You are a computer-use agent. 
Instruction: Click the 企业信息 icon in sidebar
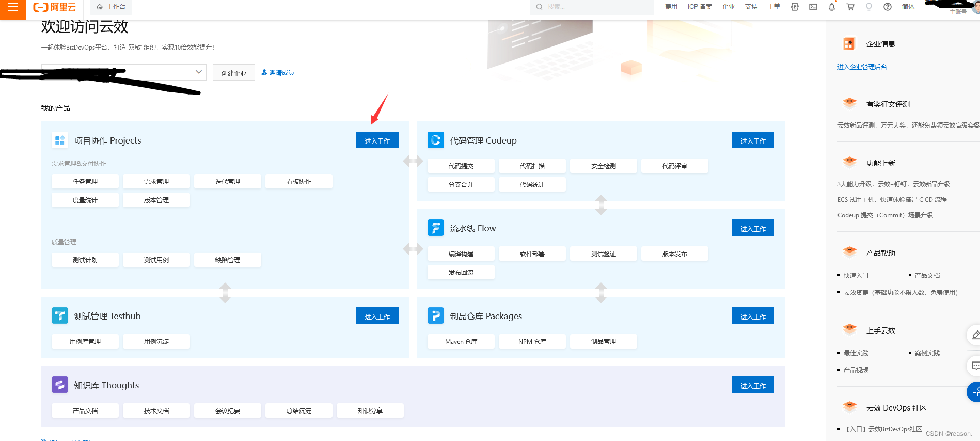point(849,44)
